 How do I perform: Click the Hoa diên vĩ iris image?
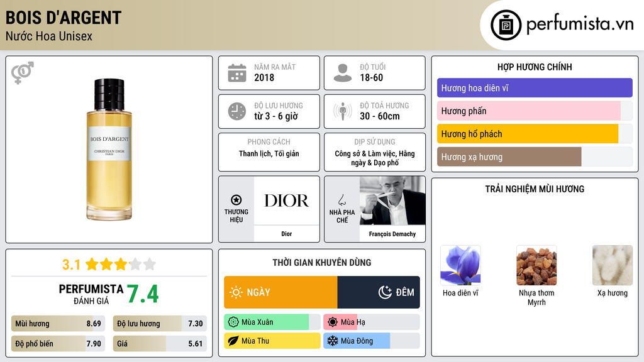pyautogui.click(x=460, y=265)
